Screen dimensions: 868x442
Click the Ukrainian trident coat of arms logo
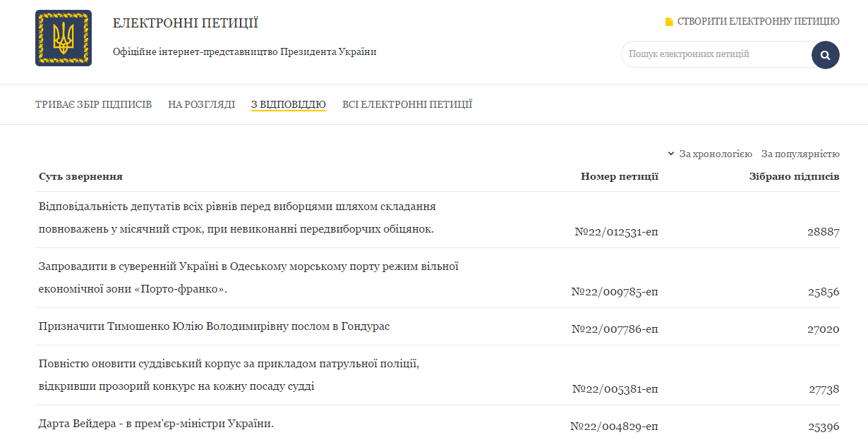click(x=63, y=38)
